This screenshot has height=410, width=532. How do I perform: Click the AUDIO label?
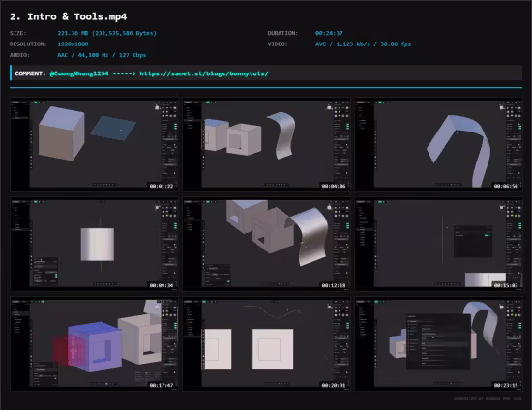19,55
